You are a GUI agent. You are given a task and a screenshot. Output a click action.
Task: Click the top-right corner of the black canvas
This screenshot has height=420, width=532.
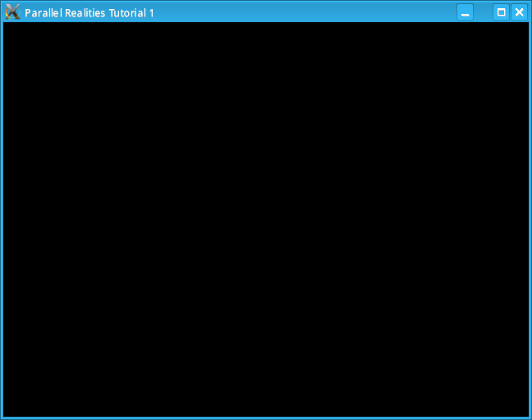pos(525,25)
